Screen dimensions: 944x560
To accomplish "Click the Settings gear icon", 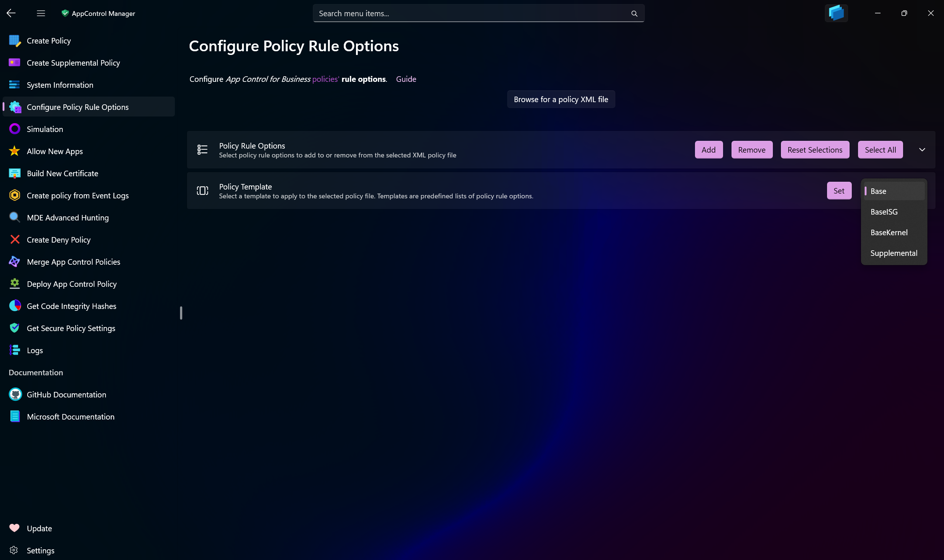I will [14, 550].
